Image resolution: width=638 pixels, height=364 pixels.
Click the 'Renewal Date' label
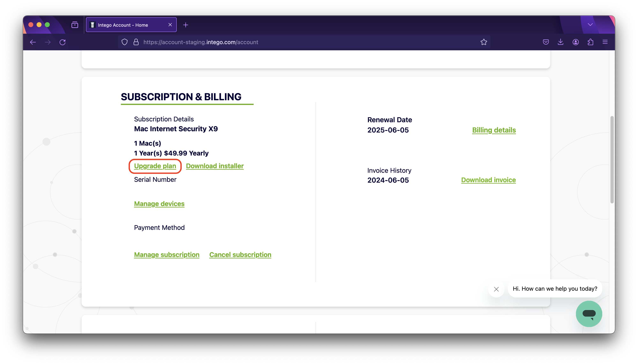(x=390, y=120)
